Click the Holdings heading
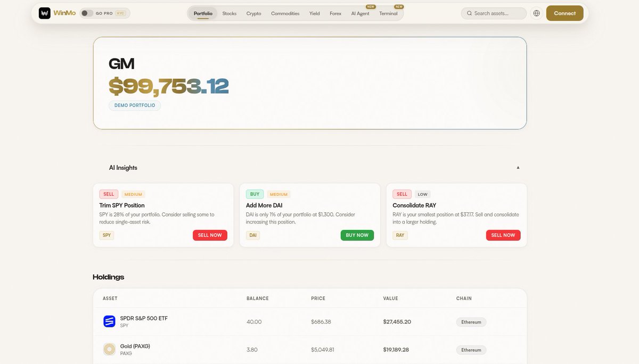Image resolution: width=639 pixels, height=364 pixels. point(109,277)
